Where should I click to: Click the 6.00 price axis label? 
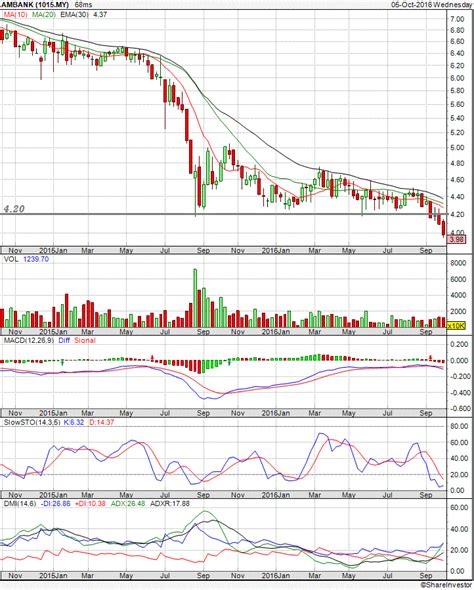(x=457, y=78)
